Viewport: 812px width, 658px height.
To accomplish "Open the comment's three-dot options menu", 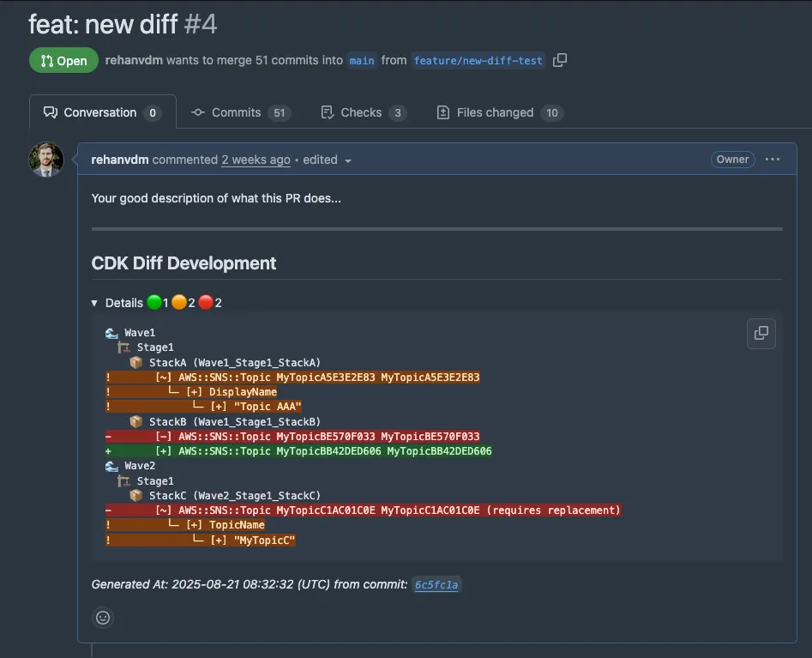I will (772, 159).
